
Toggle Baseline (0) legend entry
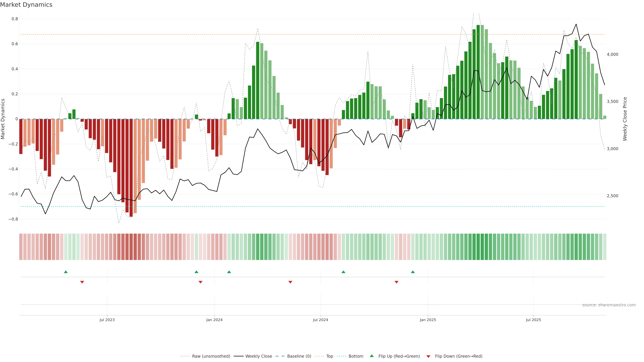tap(299, 356)
